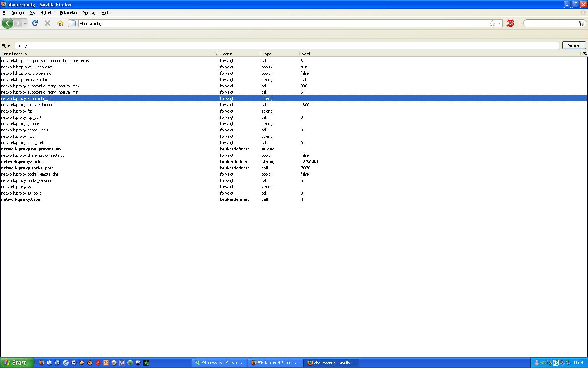Select network.http.proxy.version preference
This screenshot has width=588, height=368.
294,80
